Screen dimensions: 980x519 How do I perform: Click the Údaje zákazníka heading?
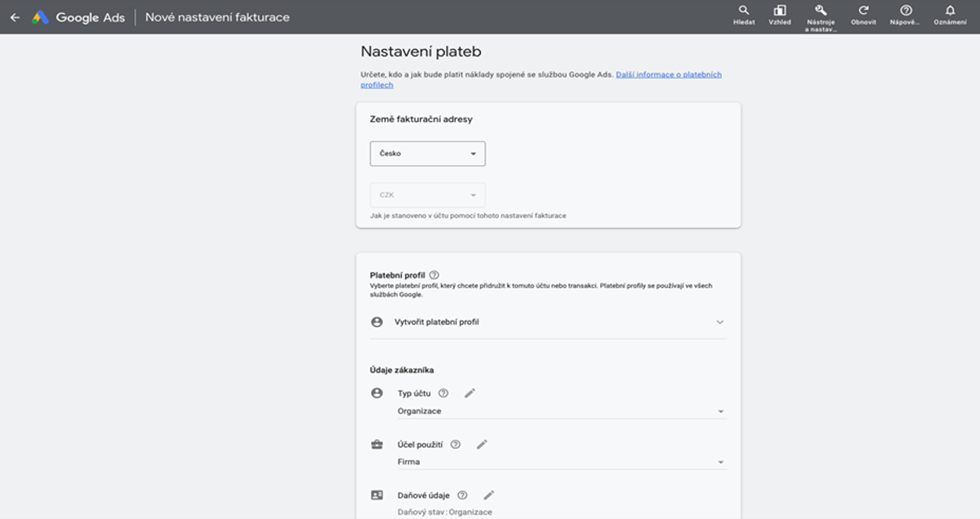(x=402, y=370)
